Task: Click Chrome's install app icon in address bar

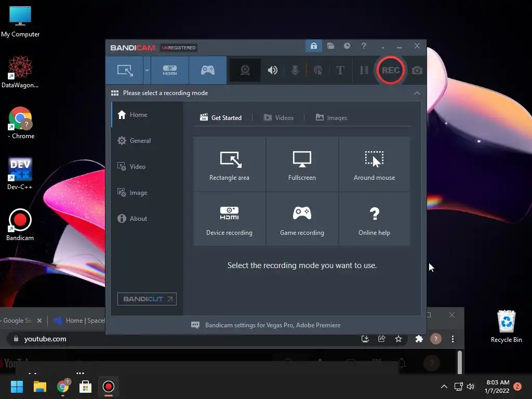Action: tap(365, 339)
